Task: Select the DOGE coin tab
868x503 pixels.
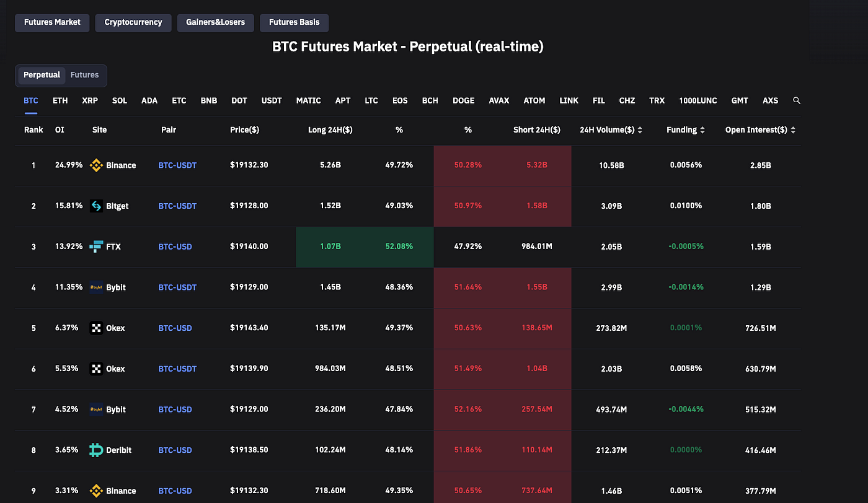Action: (464, 100)
